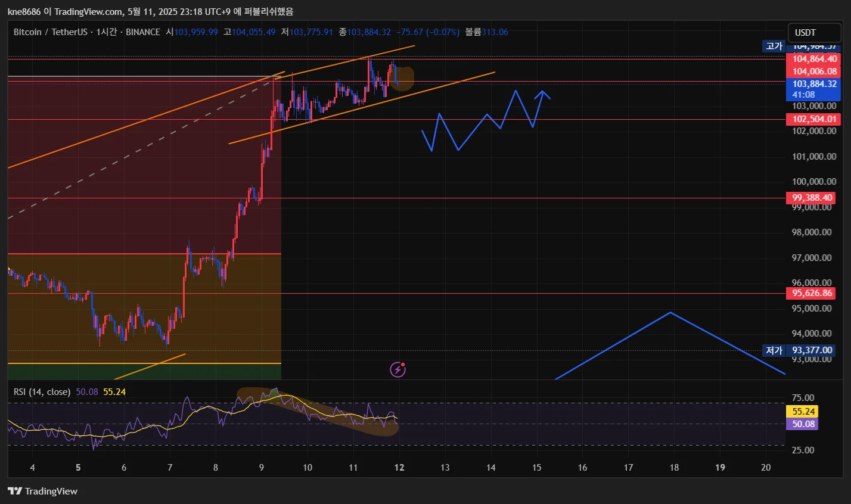Click date 5 on the time axis
The width and height of the screenshot is (851, 504).
78,468
